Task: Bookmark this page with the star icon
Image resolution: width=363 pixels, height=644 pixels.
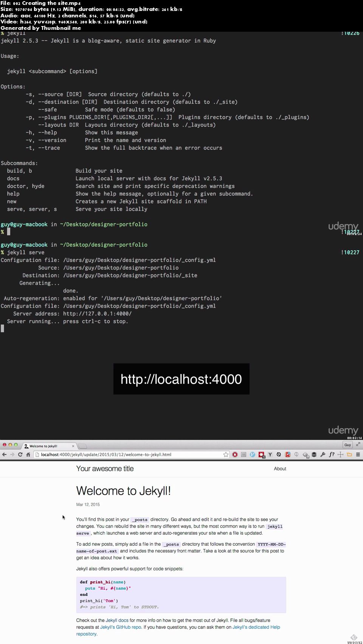Action: (x=226, y=455)
